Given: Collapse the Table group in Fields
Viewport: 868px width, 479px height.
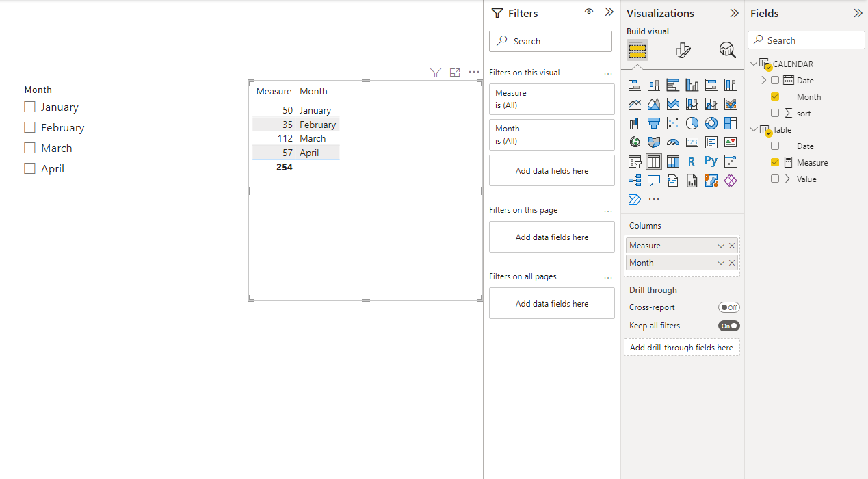Looking at the screenshot, I should [x=754, y=129].
